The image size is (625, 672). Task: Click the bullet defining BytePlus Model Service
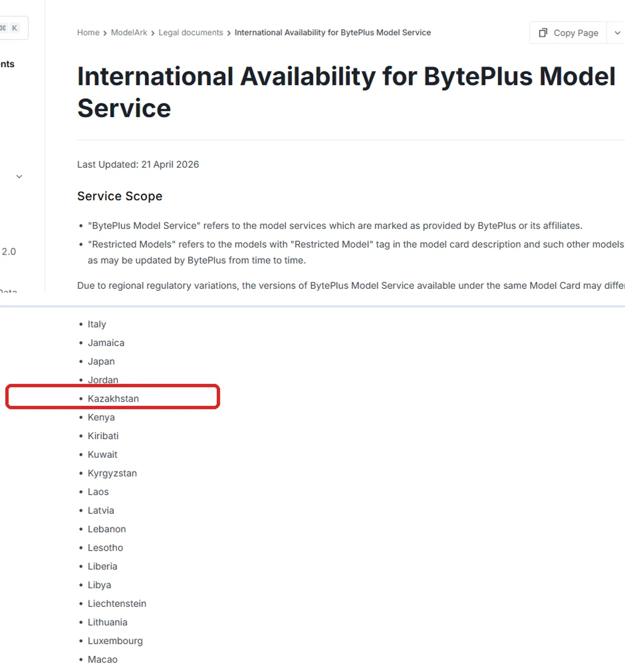pos(335,226)
